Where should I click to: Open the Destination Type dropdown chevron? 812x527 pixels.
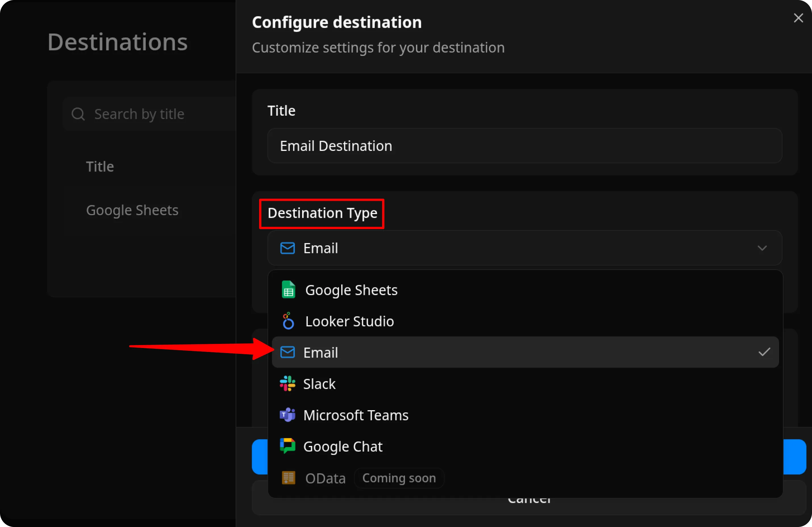pyautogui.click(x=763, y=248)
